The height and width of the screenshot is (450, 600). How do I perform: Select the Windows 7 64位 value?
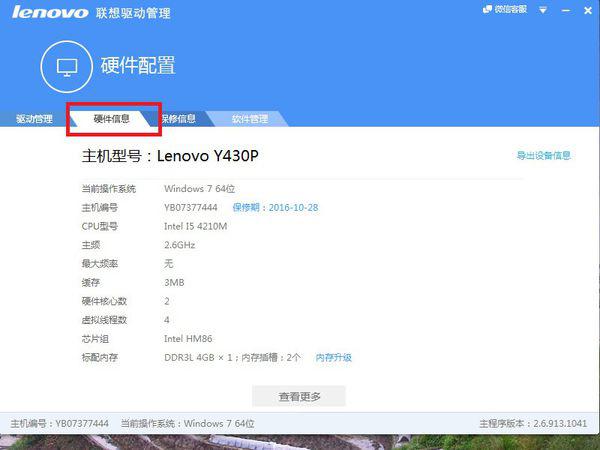199,189
